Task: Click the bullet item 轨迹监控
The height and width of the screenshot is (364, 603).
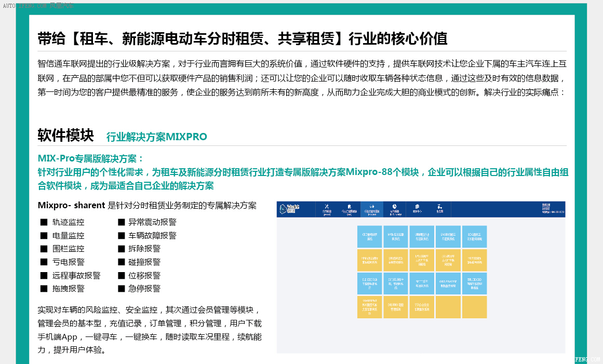Action: click(68, 222)
